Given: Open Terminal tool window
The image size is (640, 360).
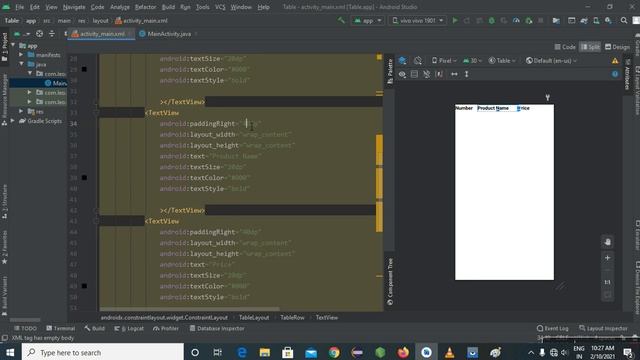Looking at the screenshot, I should click(60, 328).
